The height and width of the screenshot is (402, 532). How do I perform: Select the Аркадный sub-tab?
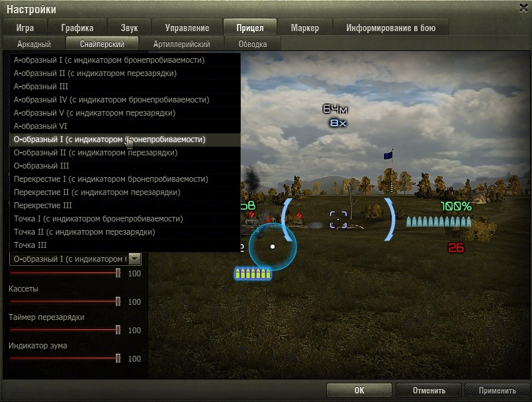[x=34, y=44]
